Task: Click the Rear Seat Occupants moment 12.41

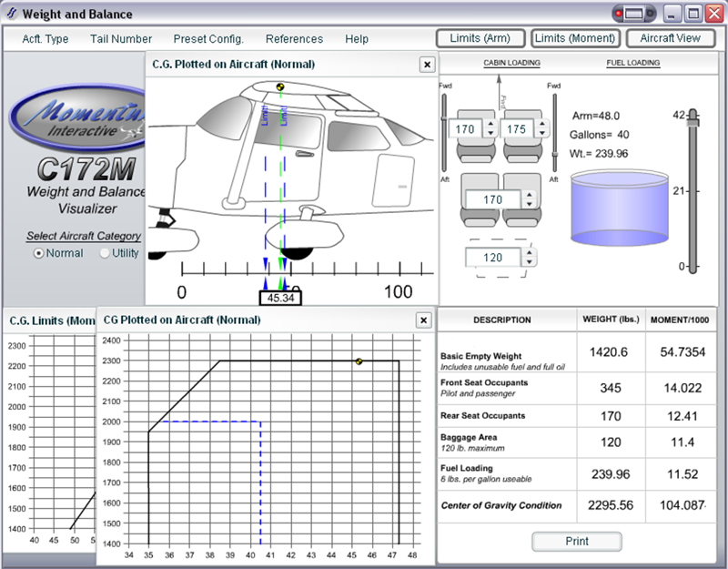Action: [x=682, y=416]
